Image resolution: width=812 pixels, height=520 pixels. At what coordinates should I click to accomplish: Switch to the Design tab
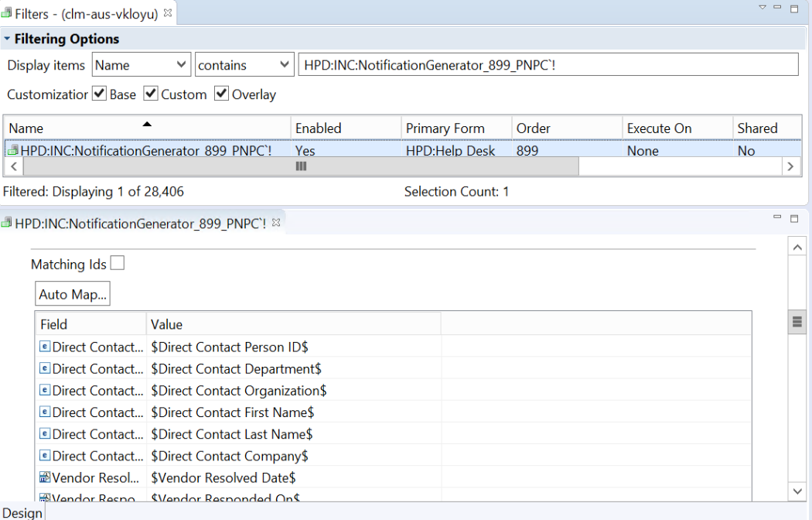click(22, 512)
